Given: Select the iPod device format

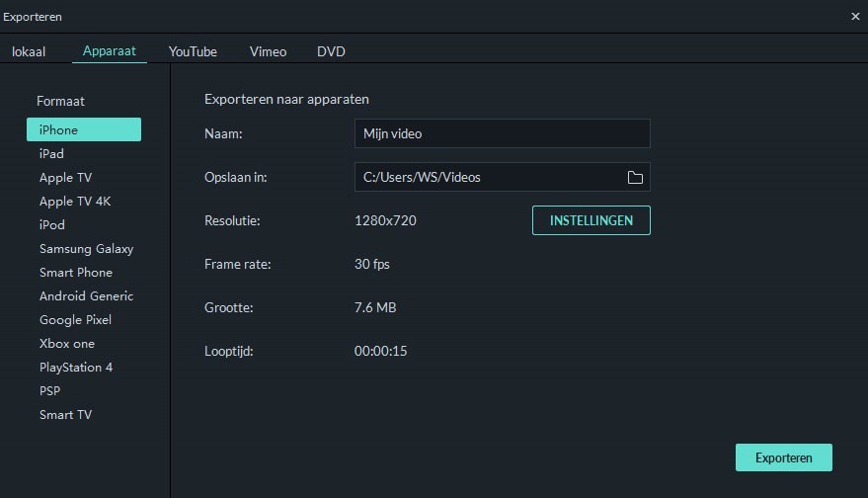Looking at the screenshot, I should click(52, 225).
